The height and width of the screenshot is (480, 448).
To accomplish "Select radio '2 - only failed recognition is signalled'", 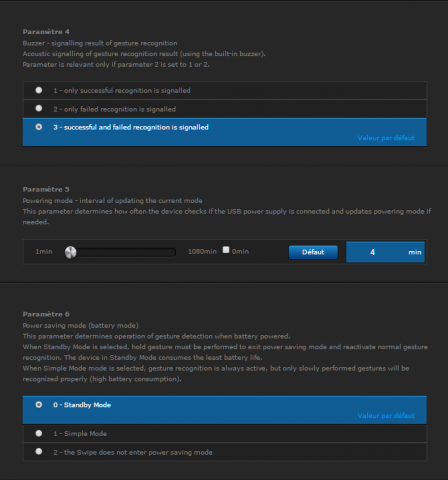I will click(39, 108).
